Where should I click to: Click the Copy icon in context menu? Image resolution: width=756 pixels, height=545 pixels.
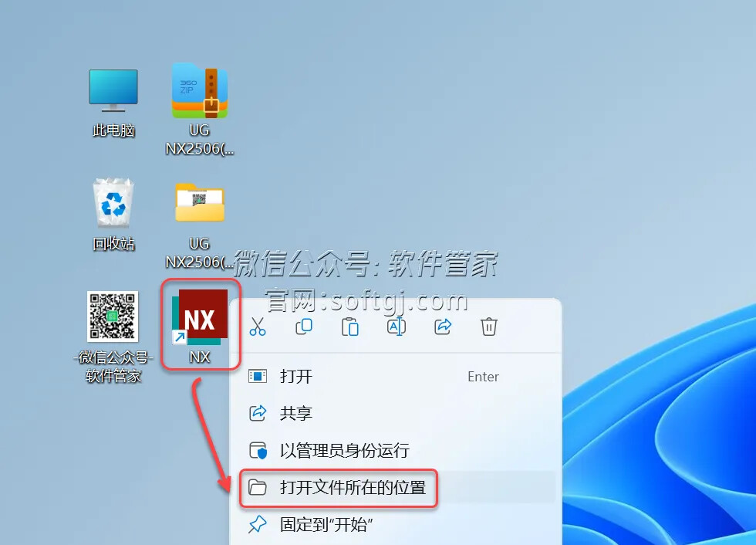304,327
